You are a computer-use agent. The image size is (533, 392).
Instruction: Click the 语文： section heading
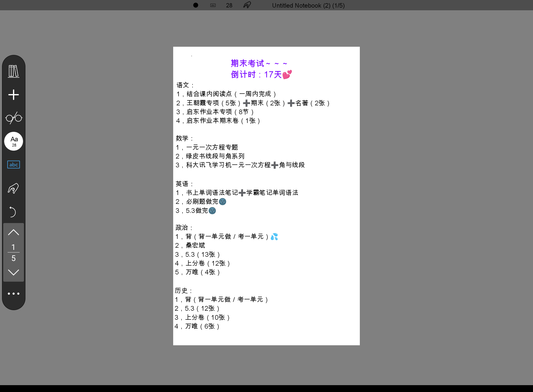pyautogui.click(x=185, y=85)
